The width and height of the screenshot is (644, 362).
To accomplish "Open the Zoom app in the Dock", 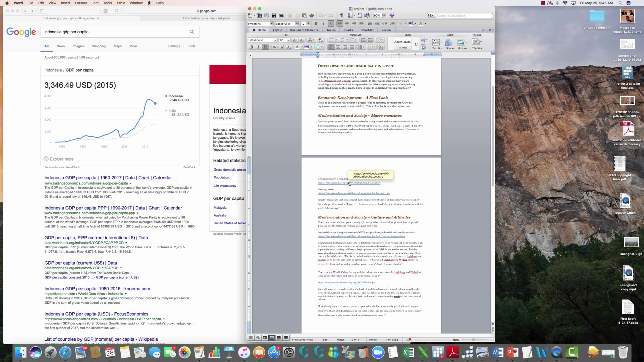I will (378, 353).
